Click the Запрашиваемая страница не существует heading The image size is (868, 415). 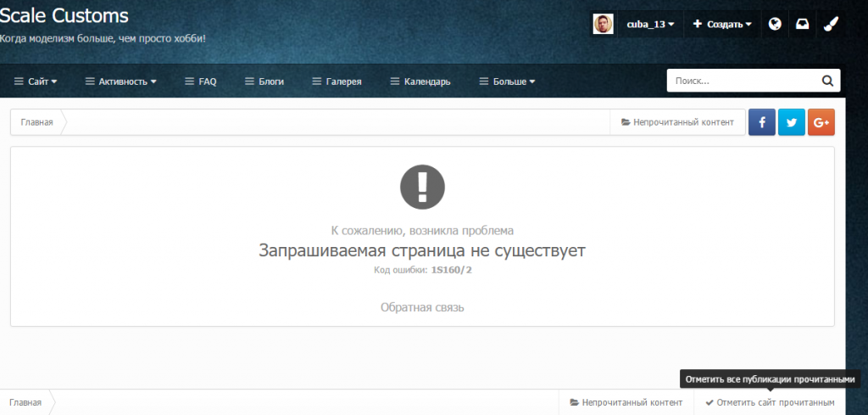pos(422,250)
